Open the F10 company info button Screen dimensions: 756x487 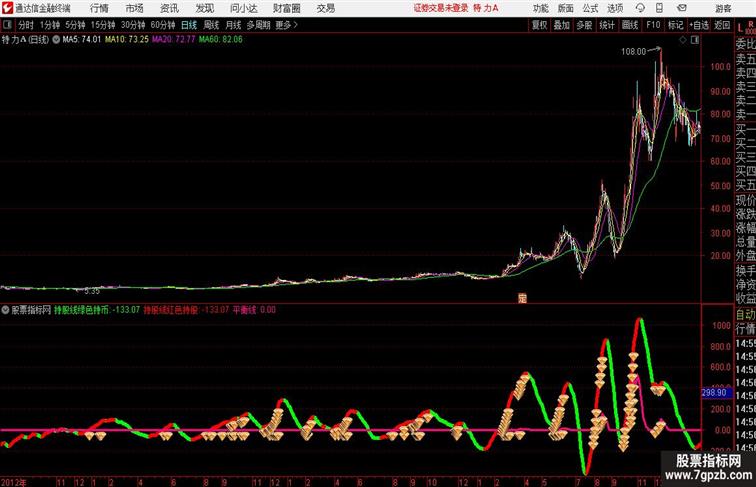[x=653, y=25]
